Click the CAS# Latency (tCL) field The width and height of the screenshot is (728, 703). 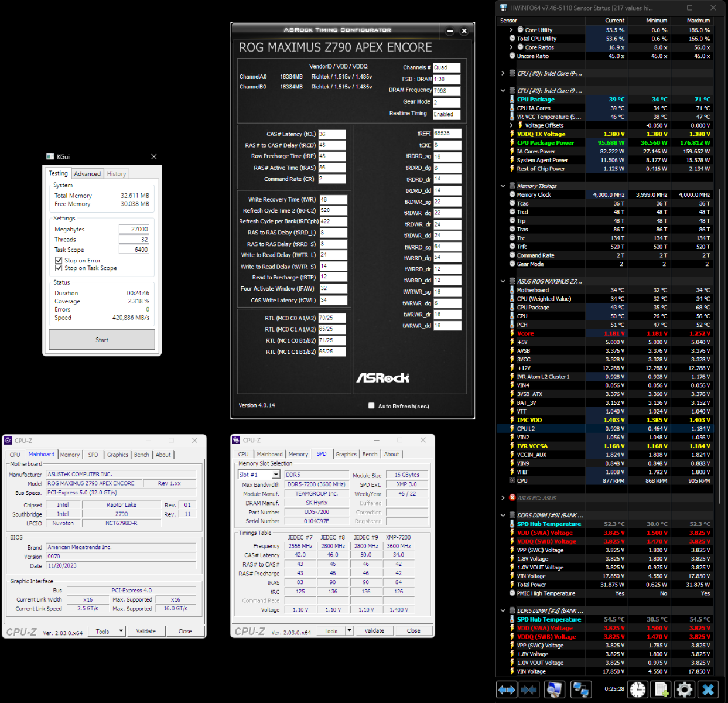pyautogui.click(x=332, y=134)
